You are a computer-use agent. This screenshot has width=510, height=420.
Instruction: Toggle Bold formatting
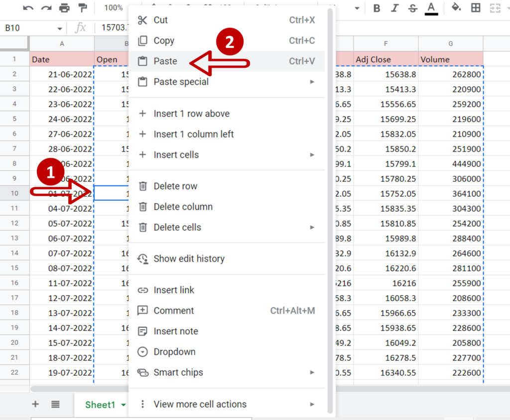click(377, 8)
